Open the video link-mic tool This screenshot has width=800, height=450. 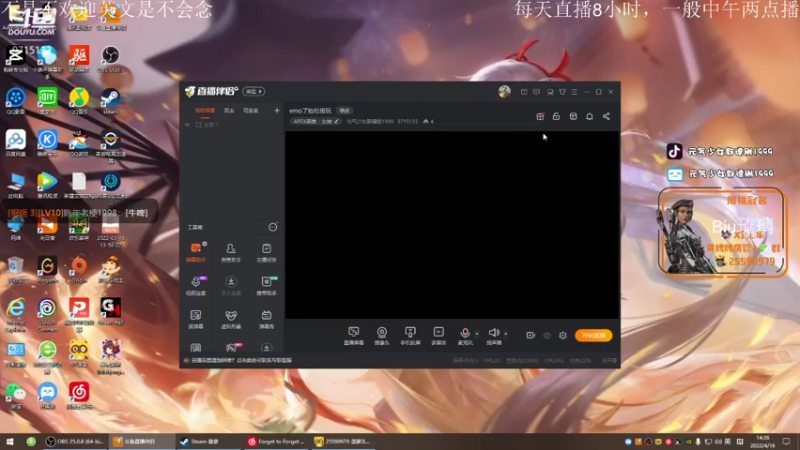(x=196, y=286)
